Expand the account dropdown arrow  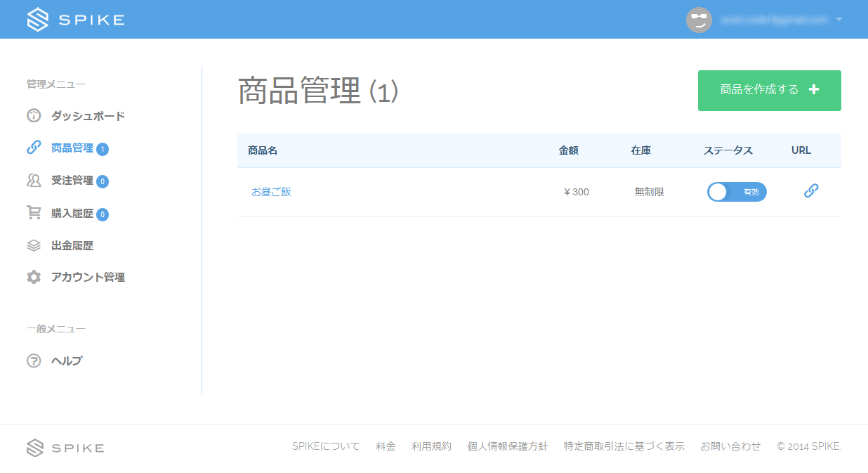point(839,20)
